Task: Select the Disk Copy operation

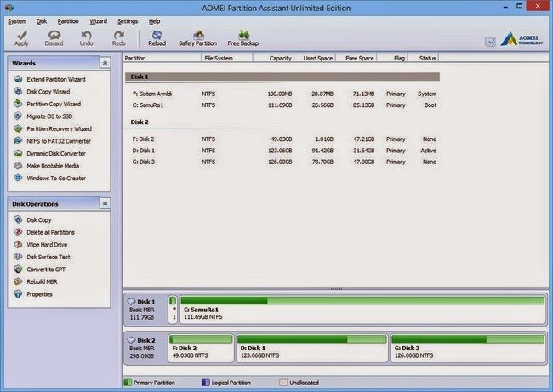Action: pyautogui.click(x=39, y=219)
